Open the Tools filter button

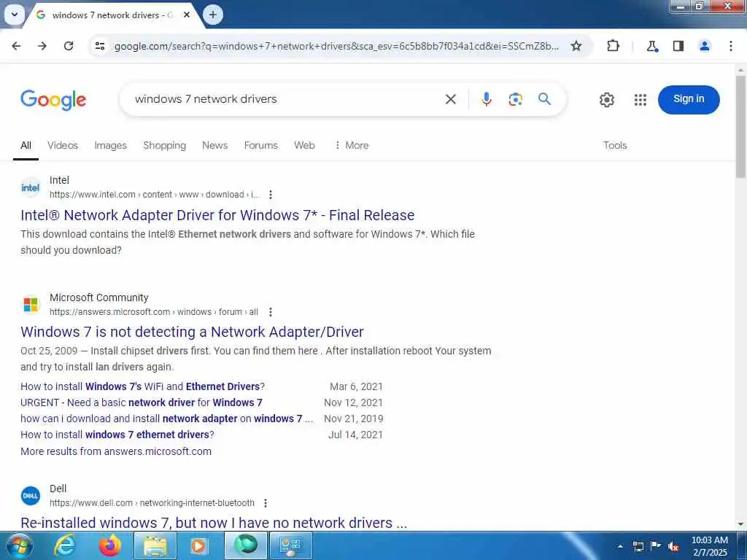(615, 145)
